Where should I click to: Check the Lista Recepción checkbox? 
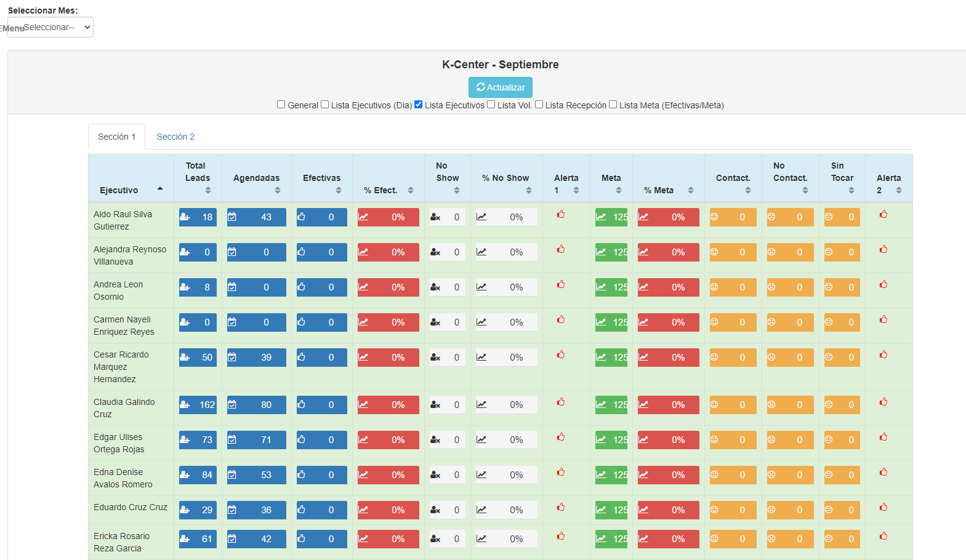[x=539, y=105]
